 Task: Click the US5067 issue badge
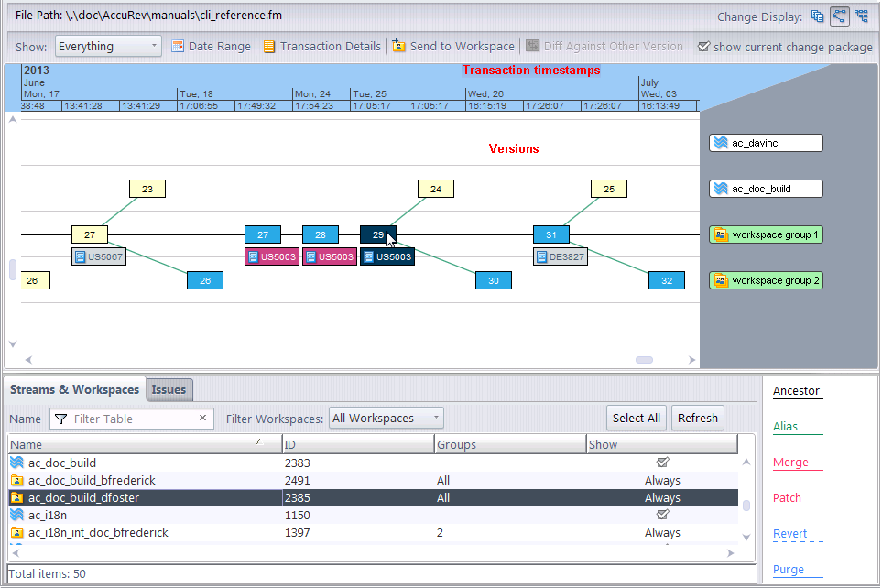coord(98,257)
